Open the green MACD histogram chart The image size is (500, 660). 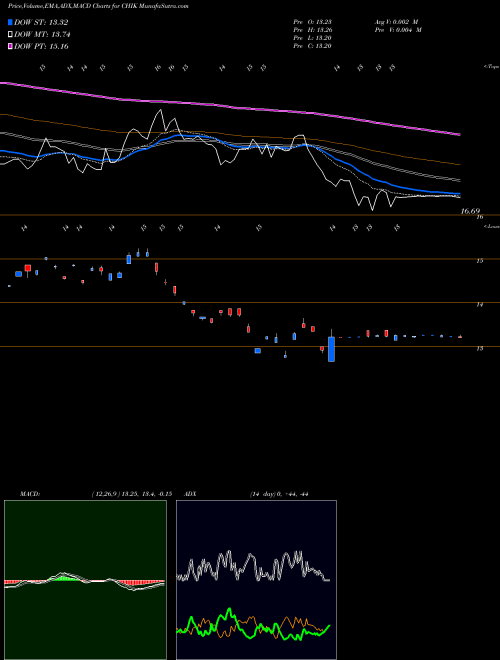click(x=85, y=580)
